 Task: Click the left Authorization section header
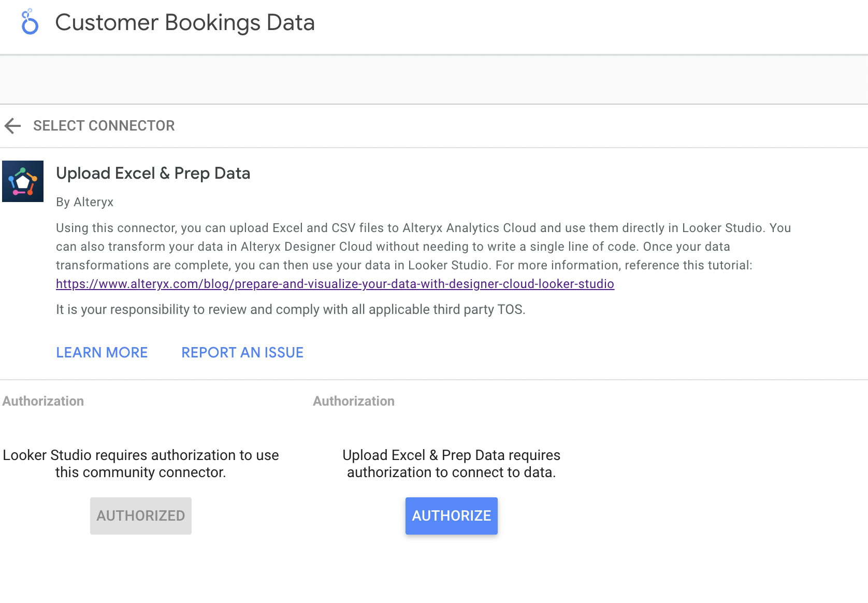44,400
